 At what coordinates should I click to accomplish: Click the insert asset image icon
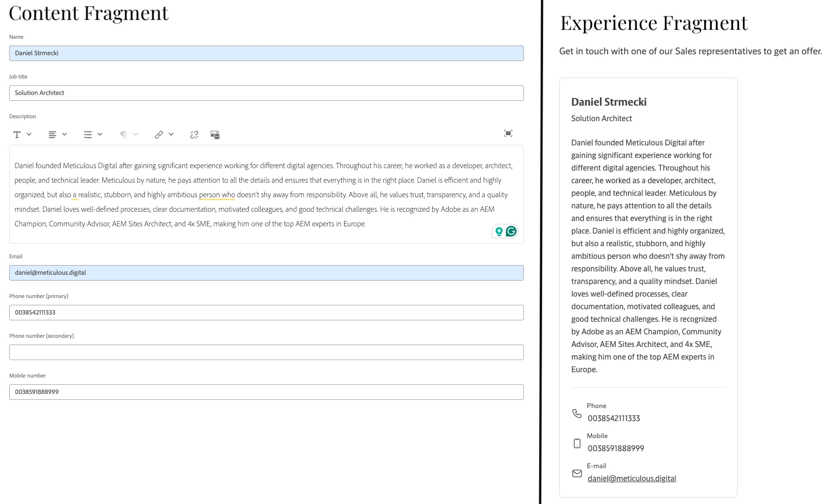click(x=215, y=135)
